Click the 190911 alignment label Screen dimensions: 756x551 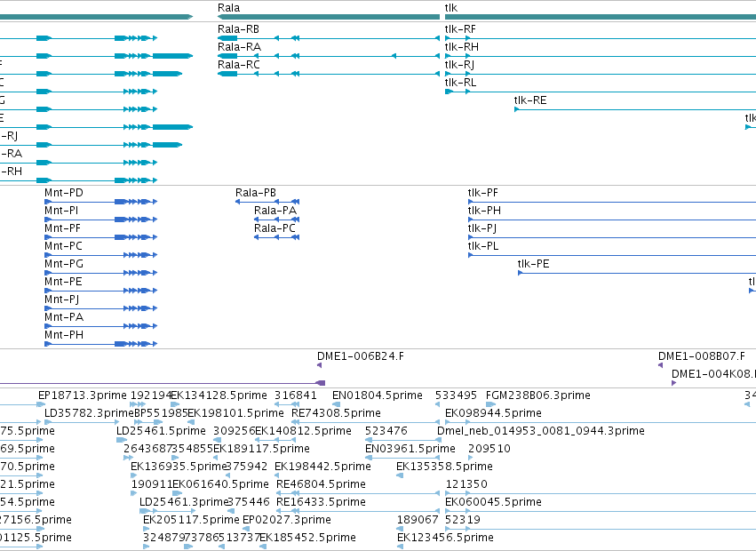coord(151,485)
